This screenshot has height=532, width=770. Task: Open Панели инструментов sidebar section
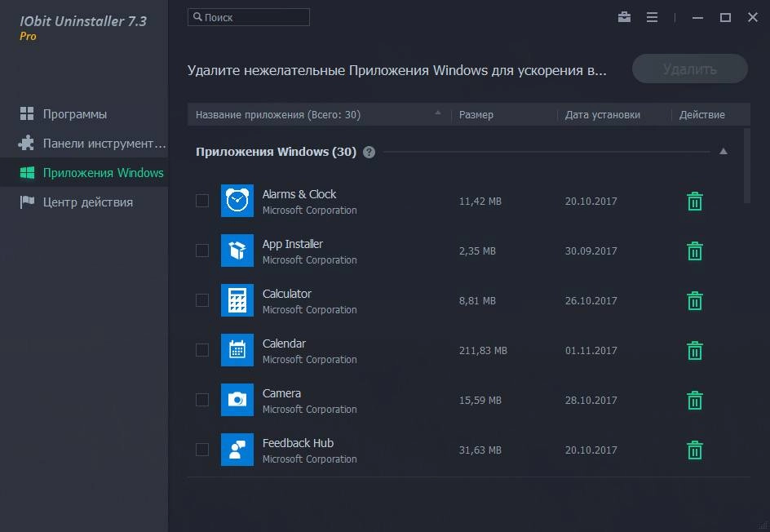coord(84,144)
